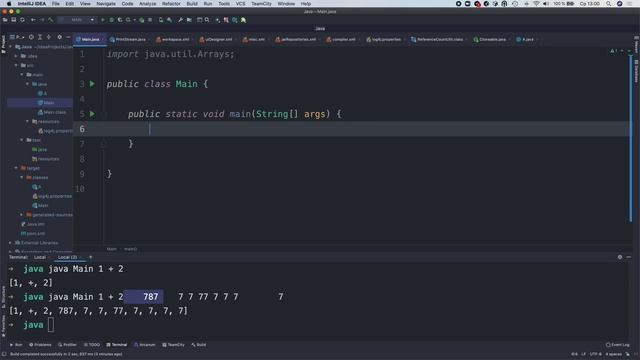The height and width of the screenshot is (360, 640).
Task: Click the run gutter arrow next to class Main
Action: [x=92, y=84]
